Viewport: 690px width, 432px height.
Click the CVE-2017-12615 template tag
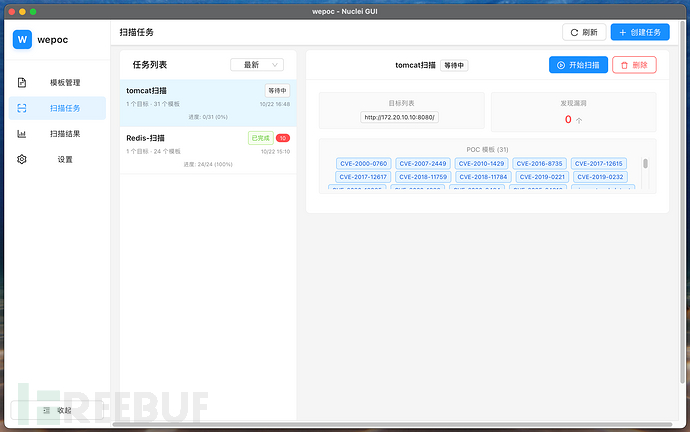(x=600, y=163)
